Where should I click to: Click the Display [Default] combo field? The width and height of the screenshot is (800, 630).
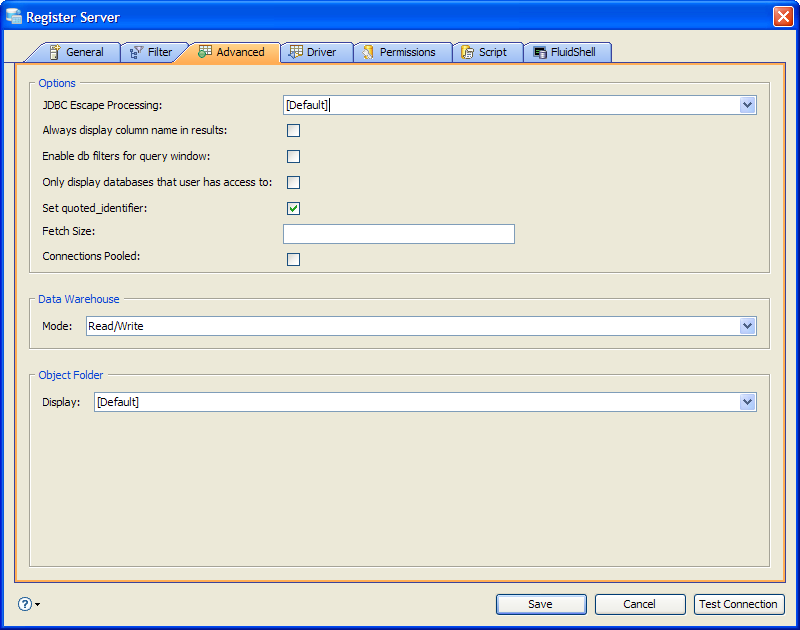tap(425, 402)
